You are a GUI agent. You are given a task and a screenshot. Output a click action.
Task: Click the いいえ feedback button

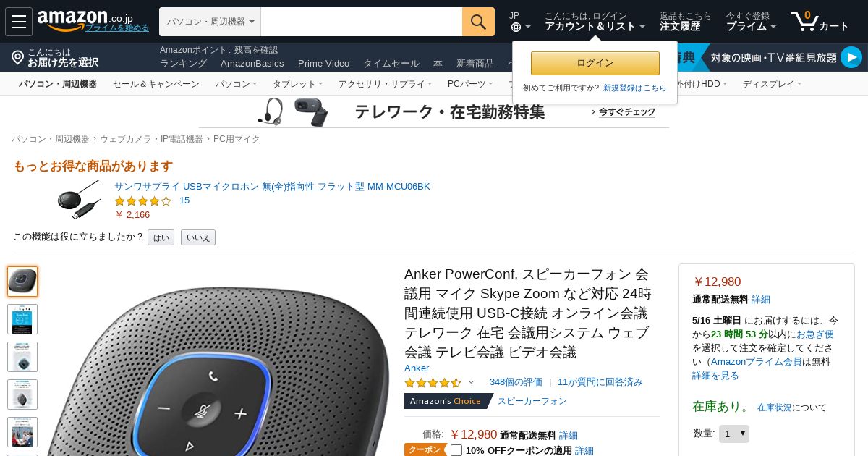[x=198, y=237]
